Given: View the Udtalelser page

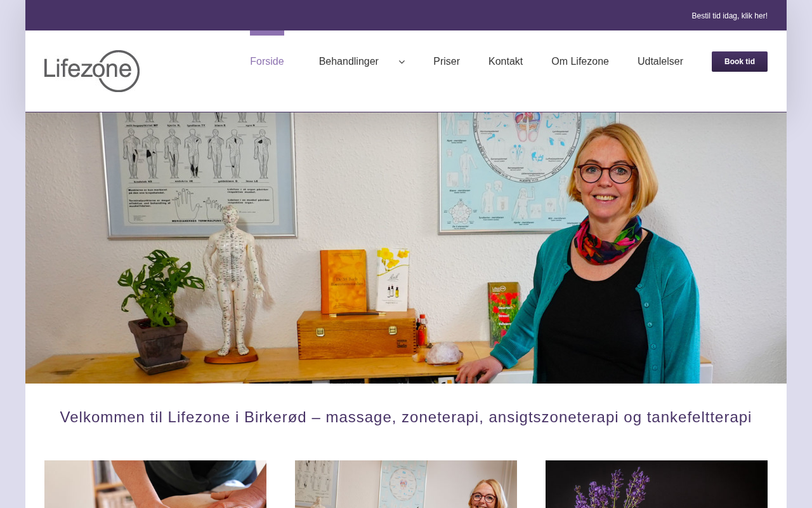Looking at the screenshot, I should pos(660,62).
